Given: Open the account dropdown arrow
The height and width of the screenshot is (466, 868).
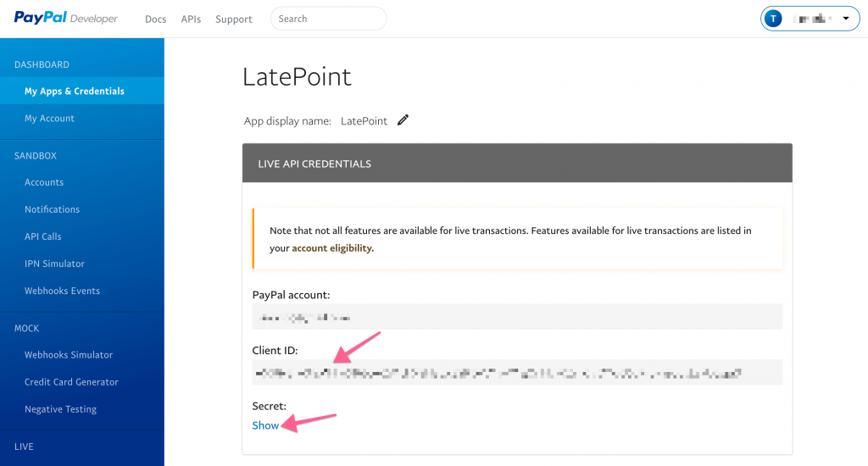Looking at the screenshot, I should (x=845, y=19).
